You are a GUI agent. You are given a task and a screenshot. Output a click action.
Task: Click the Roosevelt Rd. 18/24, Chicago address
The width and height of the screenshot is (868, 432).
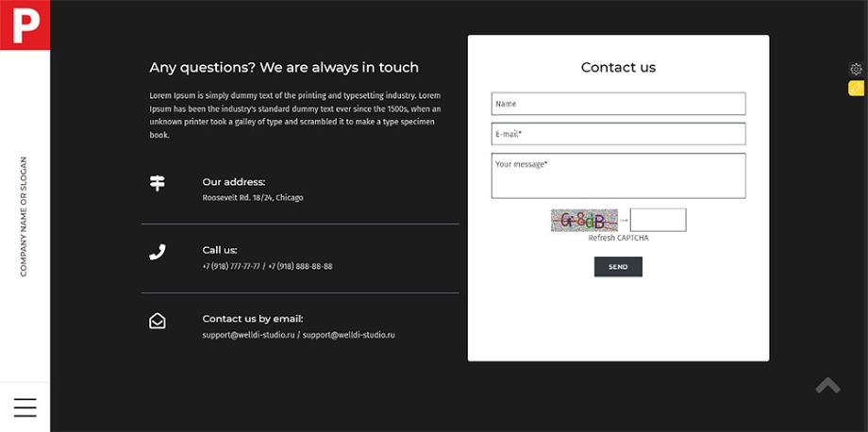pos(253,198)
